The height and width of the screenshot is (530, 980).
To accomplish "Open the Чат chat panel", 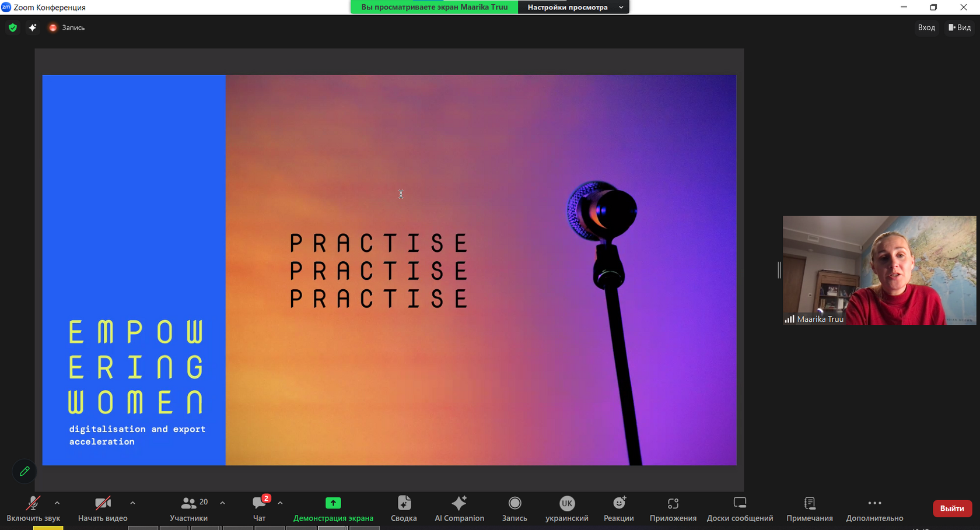I will 260,508.
